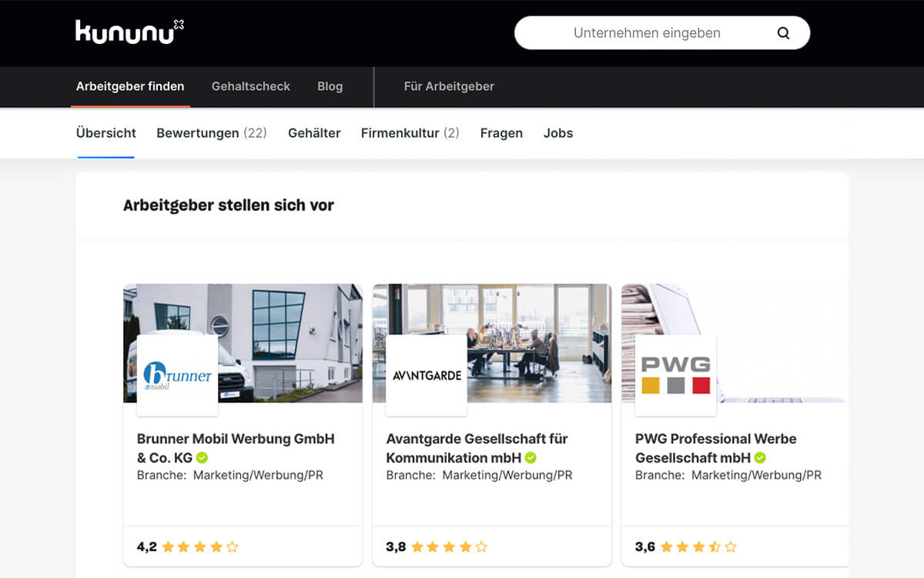This screenshot has width=924, height=578.
Task: Click the verified checkmark next to Avantgarde
Action: pos(531,458)
